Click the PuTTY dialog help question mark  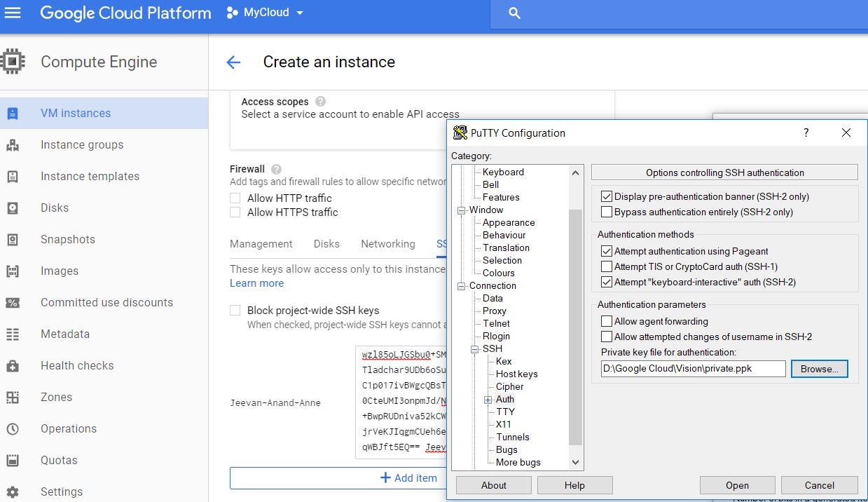click(x=806, y=133)
